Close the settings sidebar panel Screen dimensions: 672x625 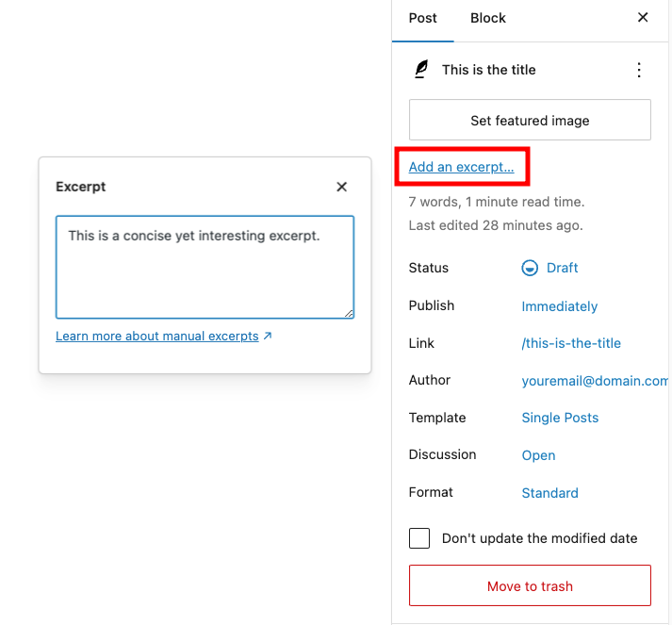tap(643, 18)
